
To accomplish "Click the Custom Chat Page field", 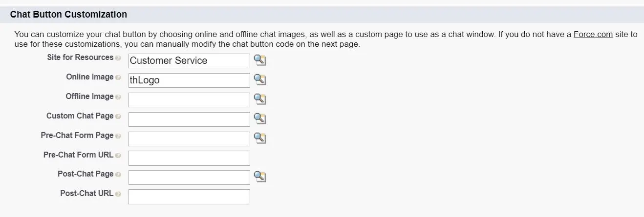I will pos(189,119).
